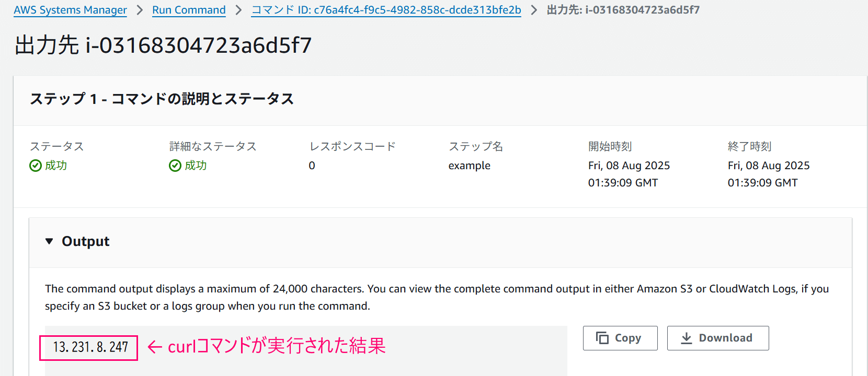Screen dimensions: 868x376
Task: Go to the Run Command breadcrumb
Action: 189,10
